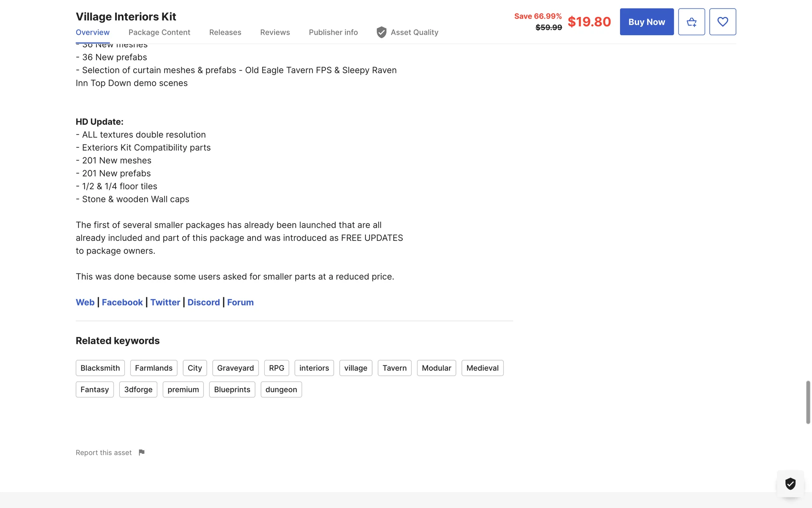Open the Twitter link

165,302
